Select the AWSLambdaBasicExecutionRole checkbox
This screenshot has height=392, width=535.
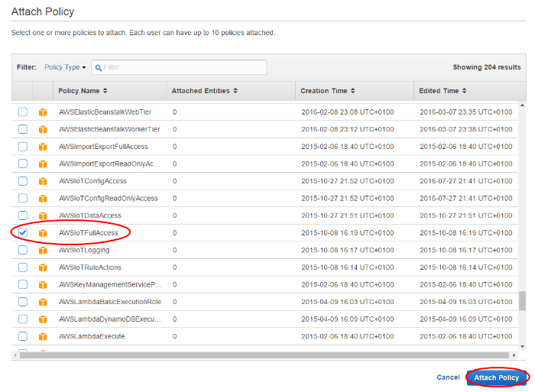(23, 302)
